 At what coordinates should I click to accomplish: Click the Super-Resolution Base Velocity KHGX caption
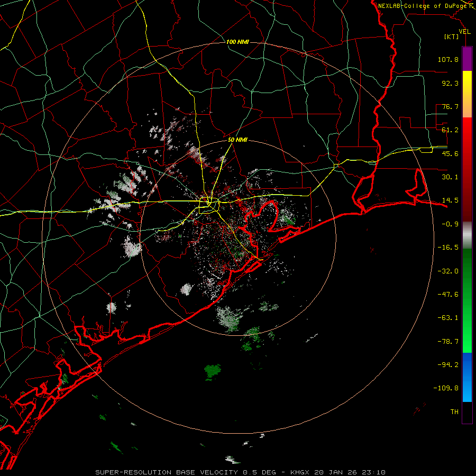[x=240, y=472]
